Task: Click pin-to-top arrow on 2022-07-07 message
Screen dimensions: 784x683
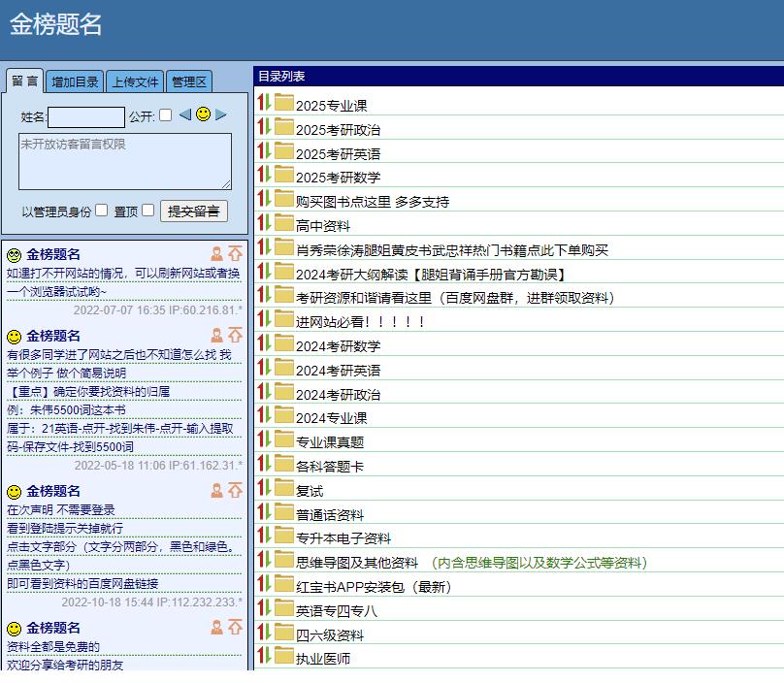Action: 235,253
